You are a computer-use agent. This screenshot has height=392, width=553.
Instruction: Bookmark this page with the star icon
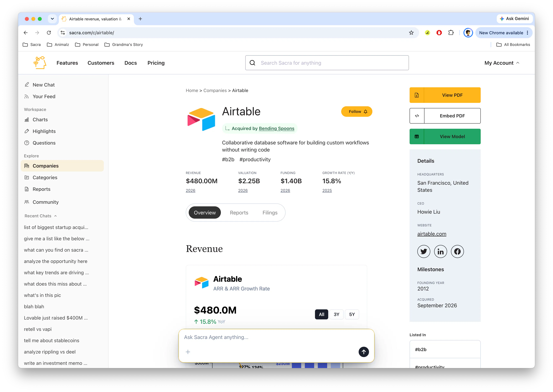(411, 33)
